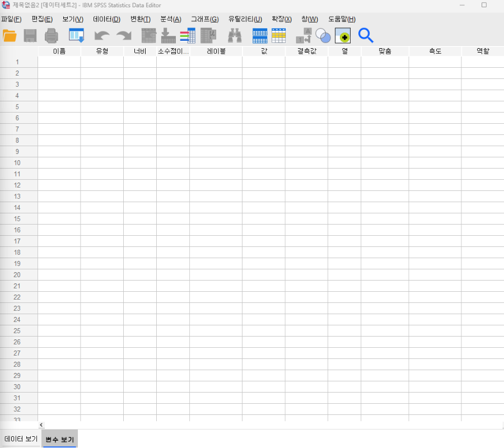The width and height of the screenshot is (504, 448).
Task: Click the Go to case icon
Action: [x=149, y=36]
